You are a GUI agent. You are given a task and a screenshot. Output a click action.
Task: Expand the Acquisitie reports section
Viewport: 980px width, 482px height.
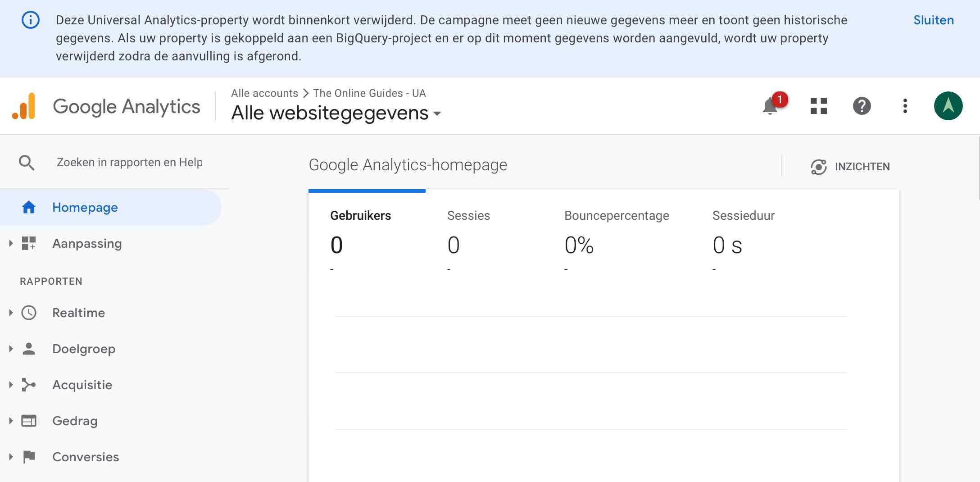82,385
